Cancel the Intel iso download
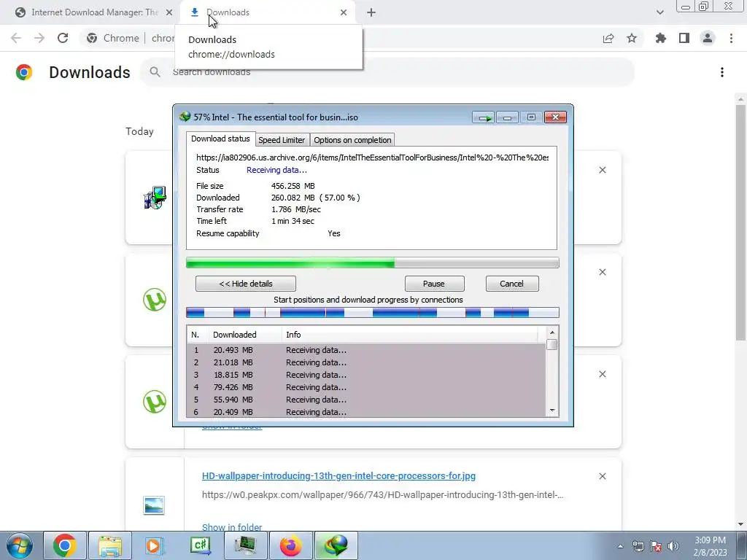Image resolution: width=747 pixels, height=560 pixels. click(511, 284)
